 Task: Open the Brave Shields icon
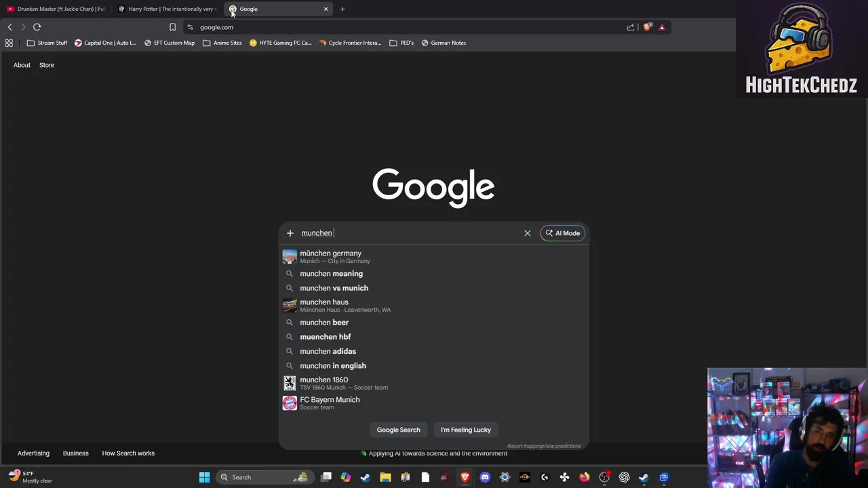(x=648, y=27)
